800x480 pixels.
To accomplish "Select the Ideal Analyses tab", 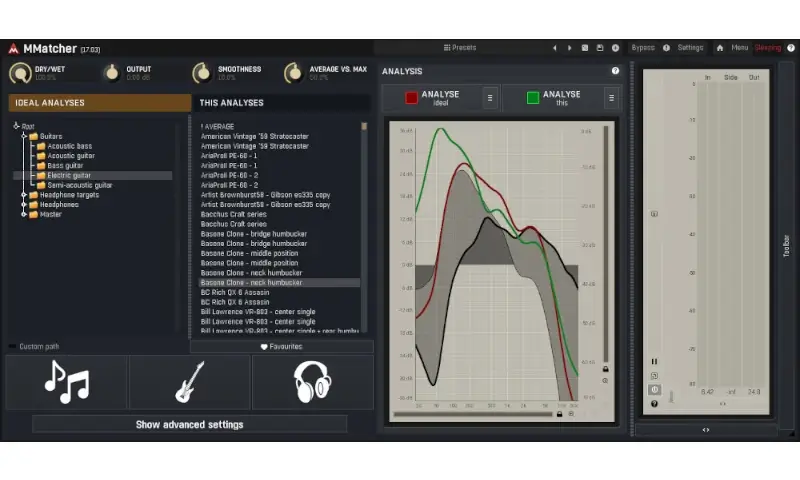I will pyautogui.click(x=99, y=103).
